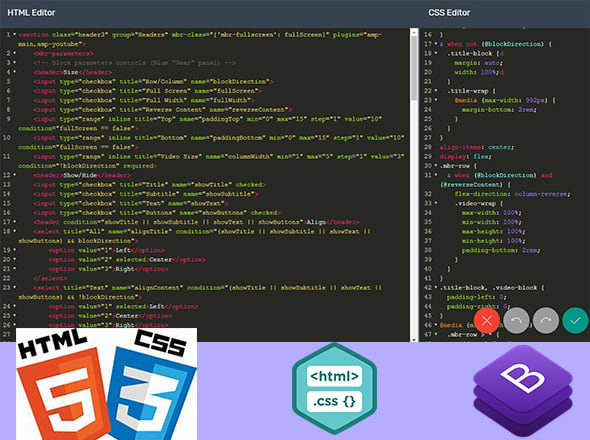Click padding-bottom: 2rem on CSS line 38
590x440 pixels.
point(501,250)
